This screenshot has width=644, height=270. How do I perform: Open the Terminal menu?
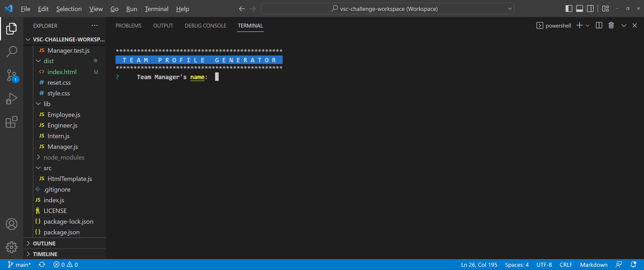click(x=157, y=9)
